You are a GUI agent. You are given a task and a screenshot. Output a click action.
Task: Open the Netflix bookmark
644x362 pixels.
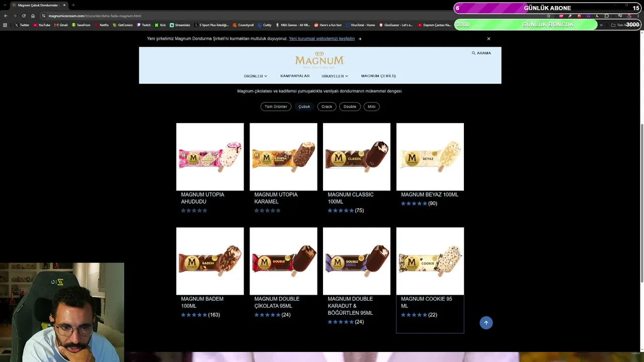pyautogui.click(x=102, y=25)
